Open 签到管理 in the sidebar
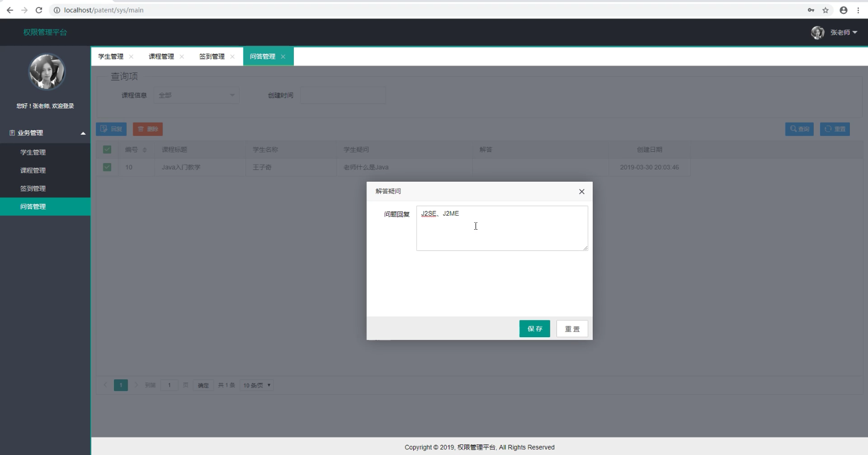 (x=45, y=189)
